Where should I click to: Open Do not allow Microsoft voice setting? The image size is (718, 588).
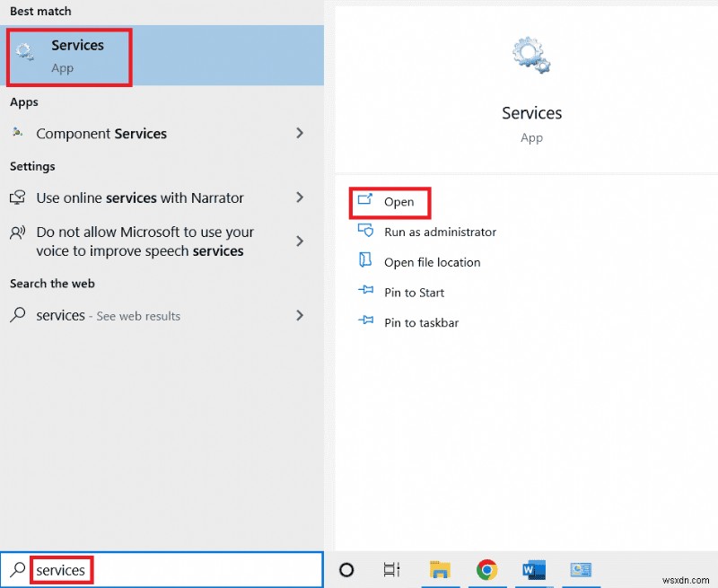click(162, 241)
